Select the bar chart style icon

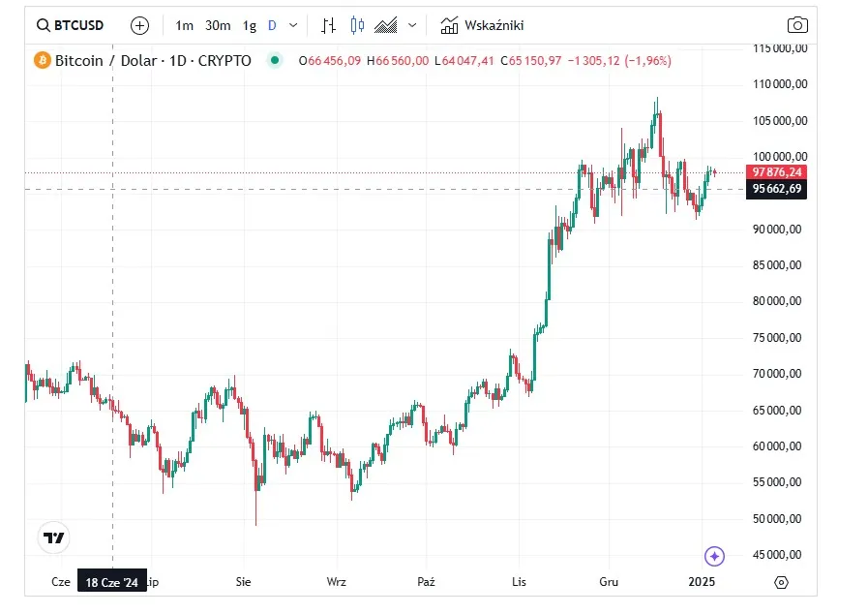329,25
